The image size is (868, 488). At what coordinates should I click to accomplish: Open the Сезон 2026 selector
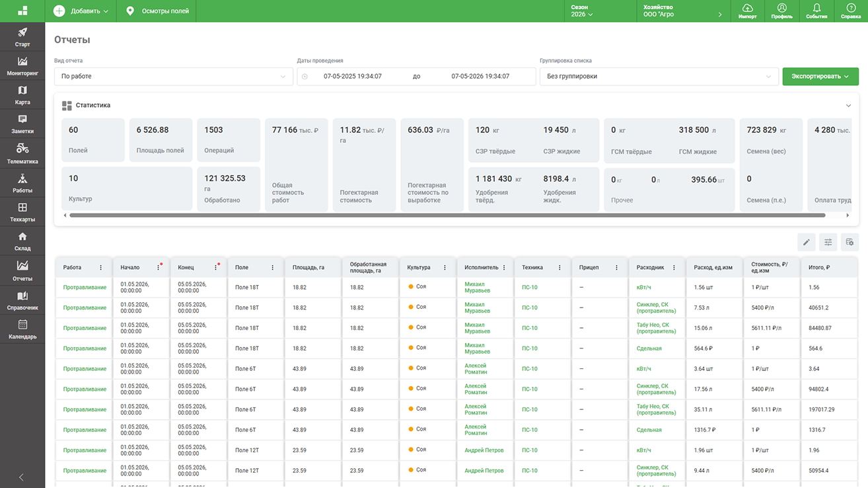(582, 11)
